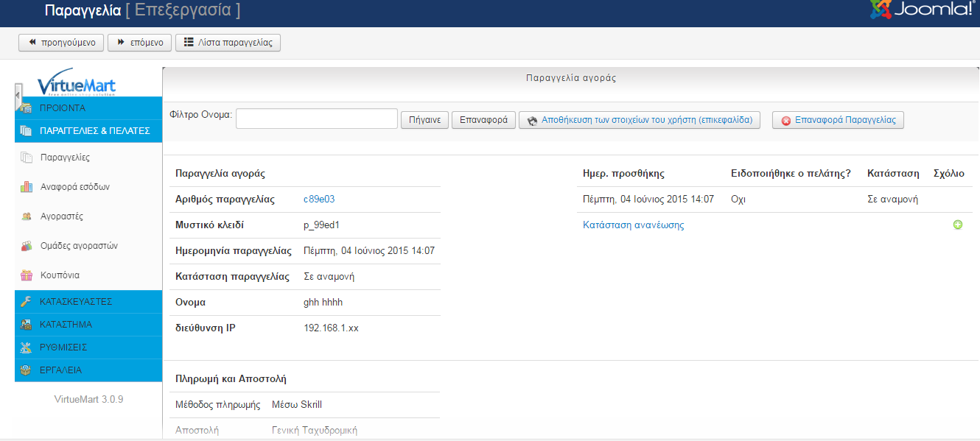Expand the ΕΡΓΑΛΕΙΑ menu section
This screenshot has height=441, width=980.
click(88, 370)
